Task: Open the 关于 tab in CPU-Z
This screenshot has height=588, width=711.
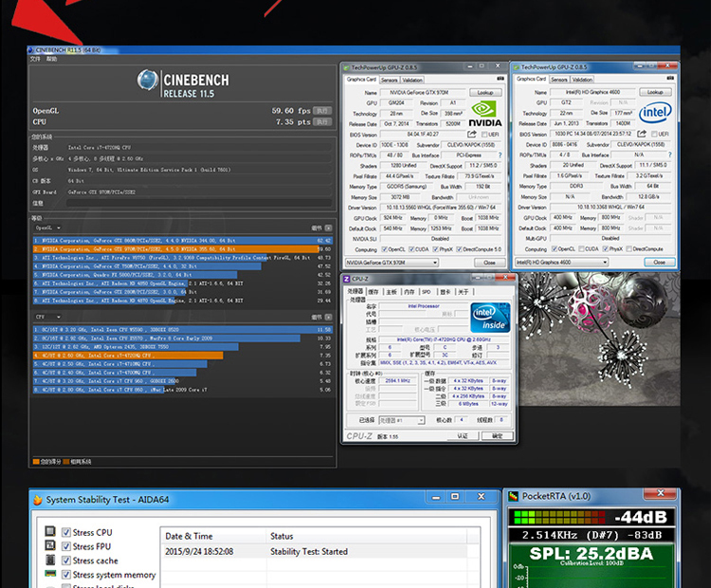Action: point(463,292)
